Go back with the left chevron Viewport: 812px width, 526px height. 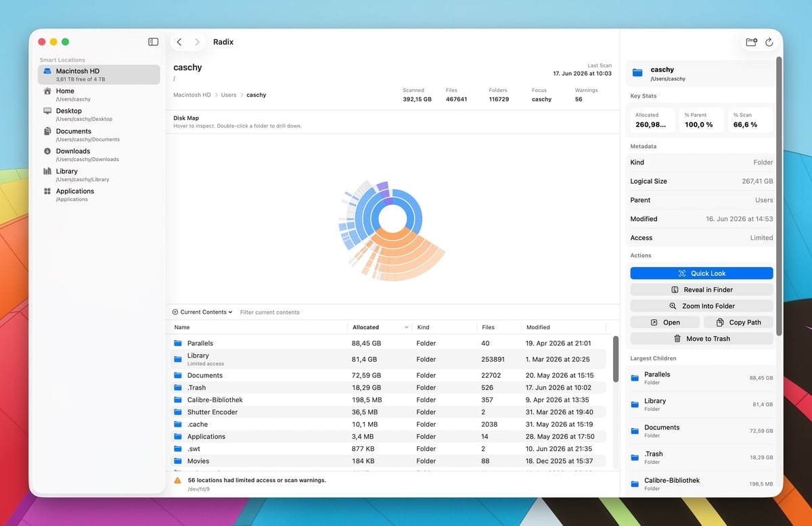(x=179, y=42)
